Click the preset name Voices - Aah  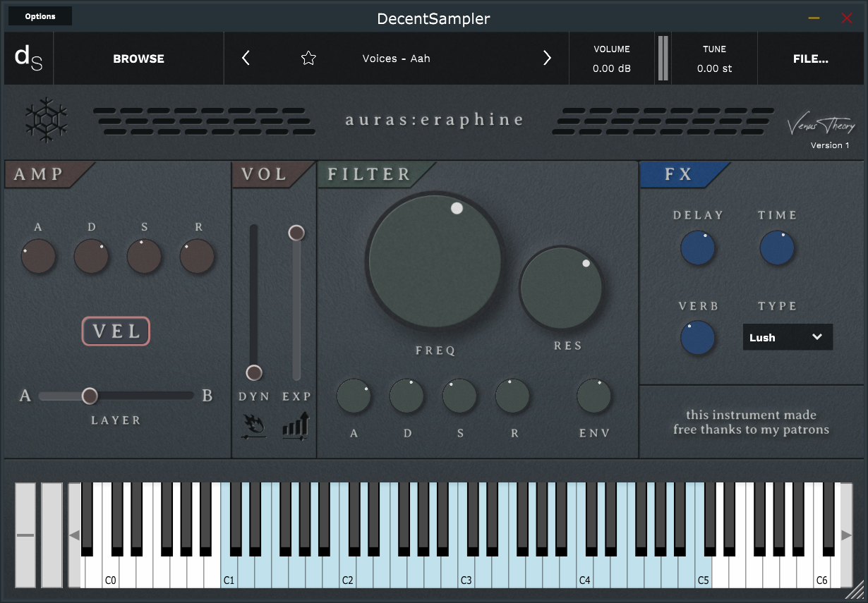396,59
